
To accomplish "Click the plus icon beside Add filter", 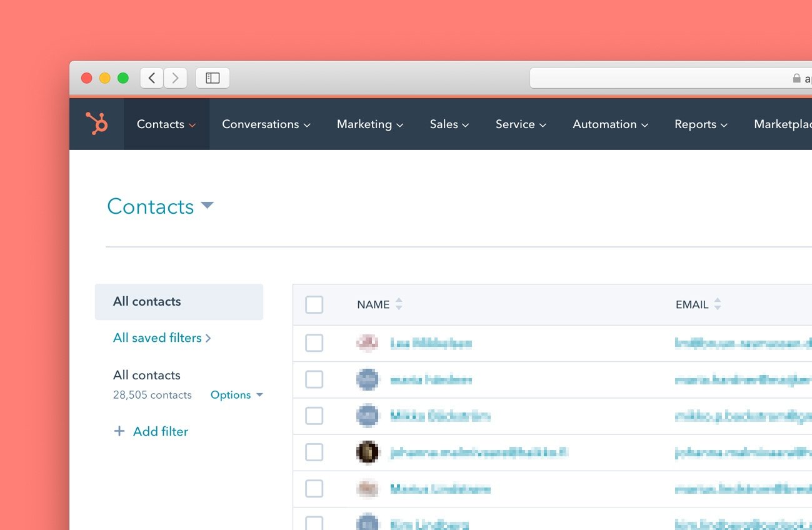I will 119,431.
